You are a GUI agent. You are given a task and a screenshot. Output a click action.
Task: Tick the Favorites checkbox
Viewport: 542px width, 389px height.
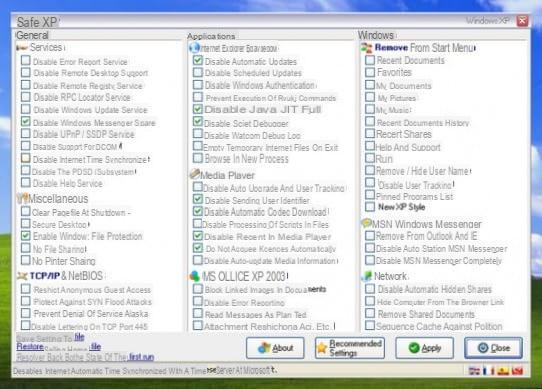[370, 72]
